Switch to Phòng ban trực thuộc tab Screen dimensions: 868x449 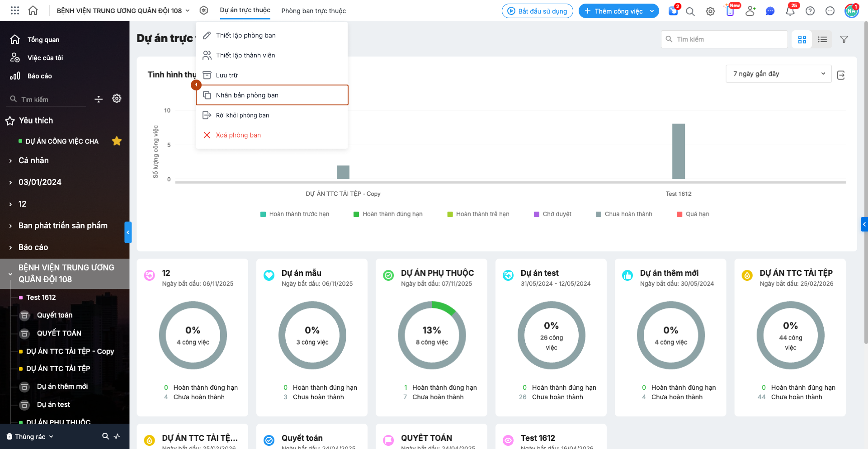tap(313, 11)
